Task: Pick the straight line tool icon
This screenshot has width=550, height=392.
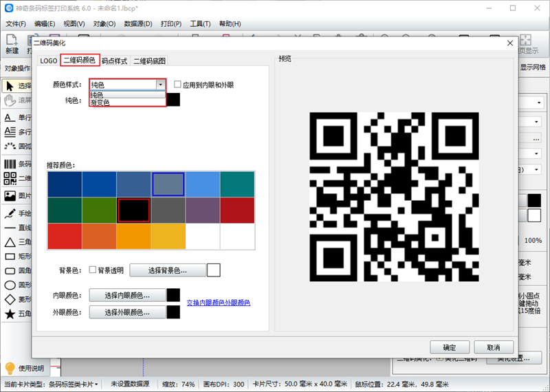Action: [x=10, y=228]
